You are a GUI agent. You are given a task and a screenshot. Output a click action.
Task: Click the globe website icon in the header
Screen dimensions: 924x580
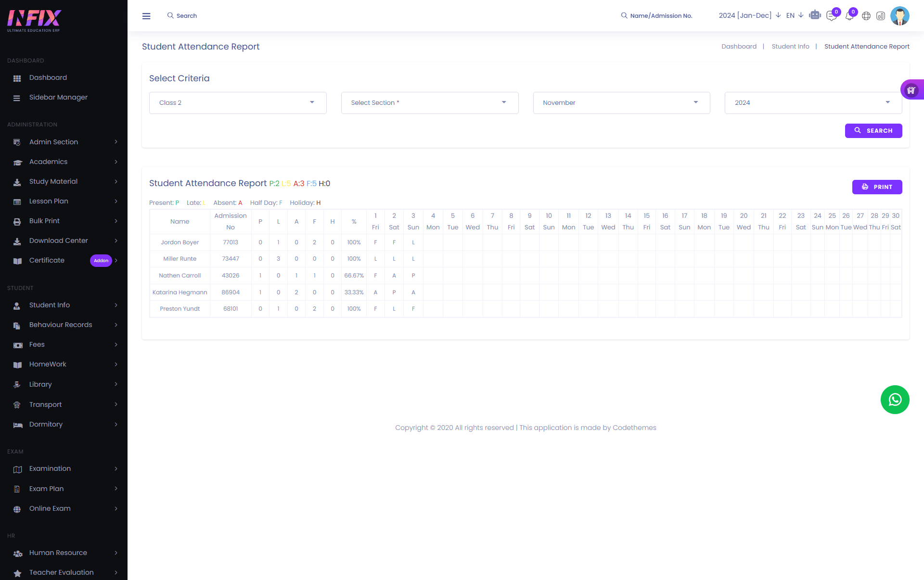(866, 16)
